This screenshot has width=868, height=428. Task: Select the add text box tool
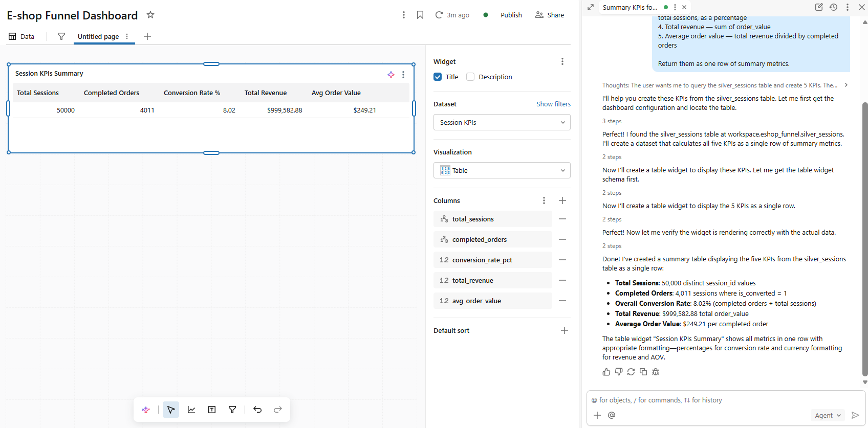[x=212, y=410]
